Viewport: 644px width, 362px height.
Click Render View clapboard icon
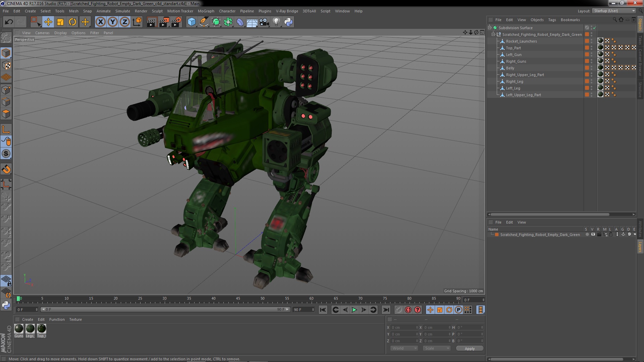(x=152, y=22)
